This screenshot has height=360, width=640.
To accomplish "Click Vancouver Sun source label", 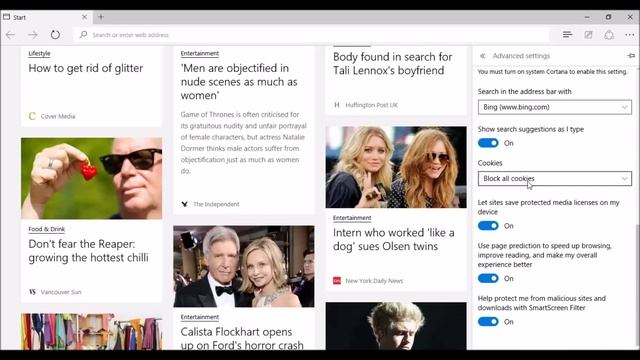I will [x=61, y=292].
